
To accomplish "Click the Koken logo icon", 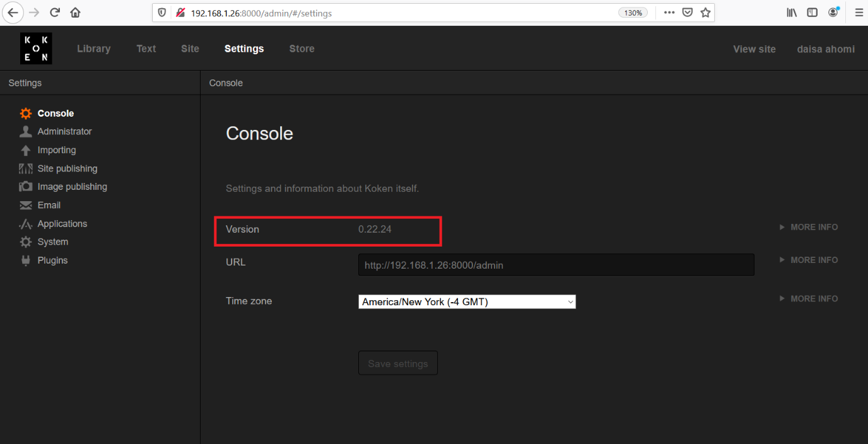I will (36, 49).
